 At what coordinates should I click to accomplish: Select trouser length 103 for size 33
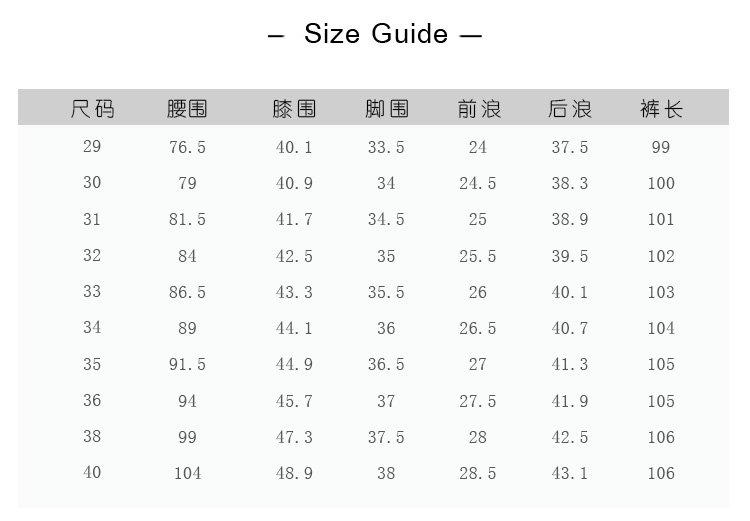(x=661, y=292)
